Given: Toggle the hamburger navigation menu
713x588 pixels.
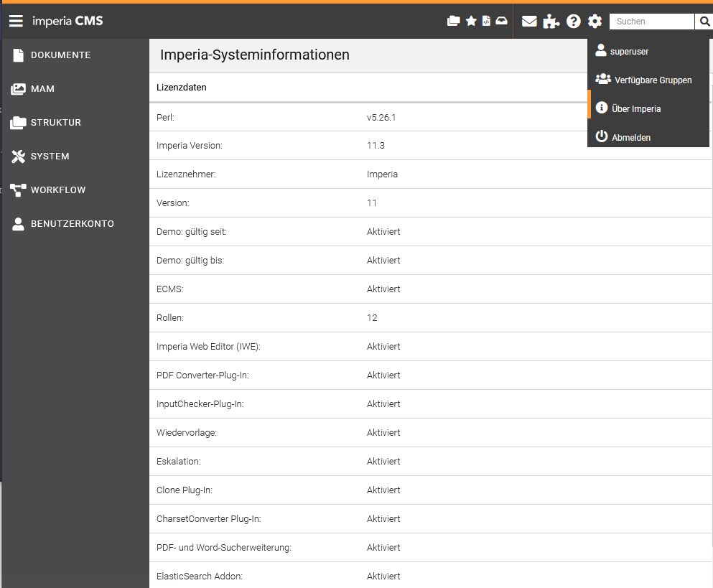Looking at the screenshot, I should coord(16,21).
